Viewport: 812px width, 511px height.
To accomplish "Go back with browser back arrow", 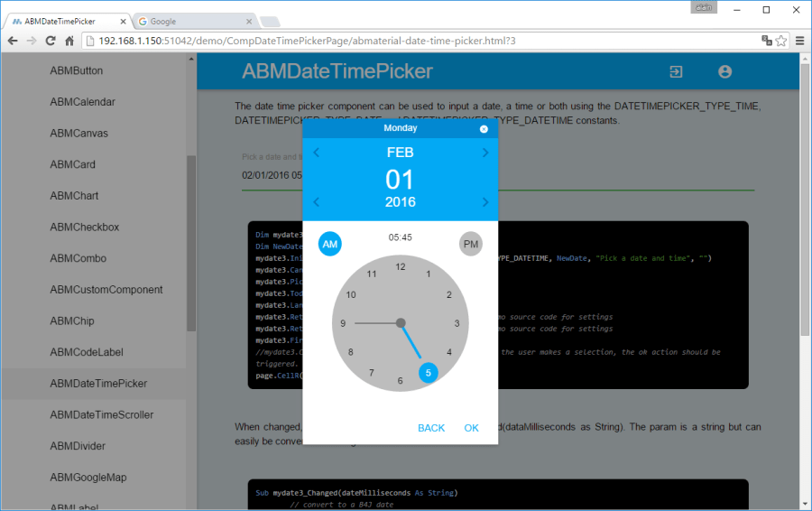I will pos(13,41).
